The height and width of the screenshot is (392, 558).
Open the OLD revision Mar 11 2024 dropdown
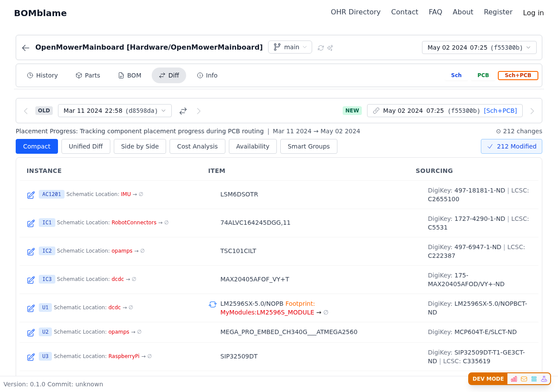pyautogui.click(x=115, y=111)
